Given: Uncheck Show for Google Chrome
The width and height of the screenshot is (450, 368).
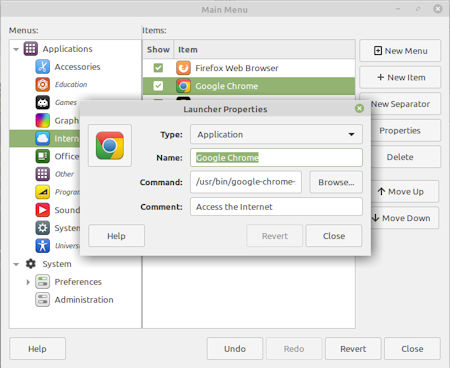Looking at the screenshot, I should [158, 86].
